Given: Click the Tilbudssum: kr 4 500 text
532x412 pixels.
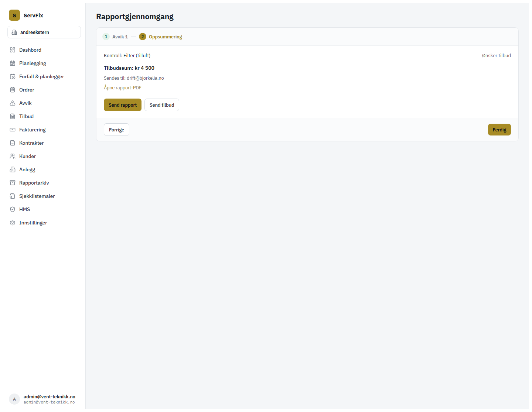Looking at the screenshot, I should coord(129,68).
